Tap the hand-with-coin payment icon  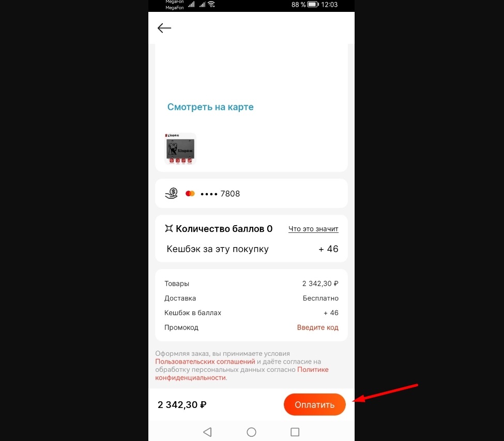pyautogui.click(x=171, y=193)
